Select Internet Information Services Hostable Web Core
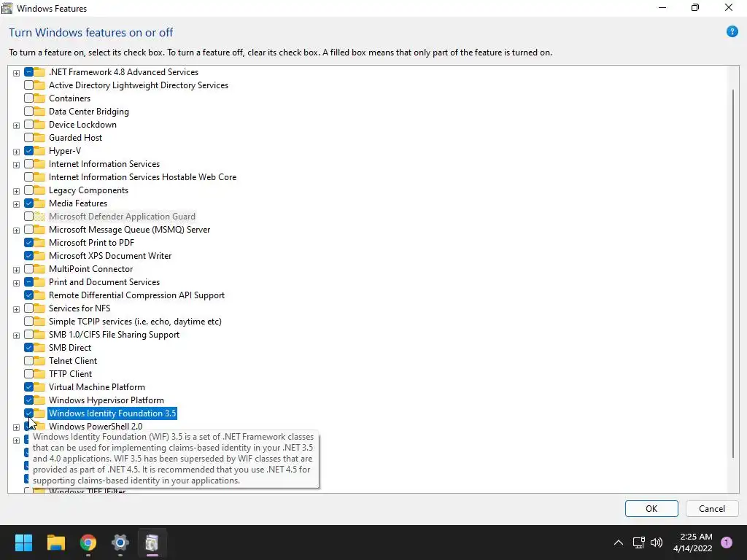The width and height of the screenshot is (747, 560). tap(142, 177)
